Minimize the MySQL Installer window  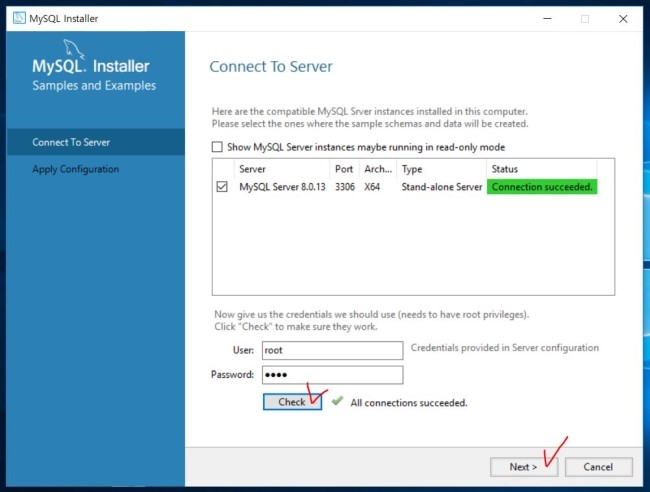point(547,19)
